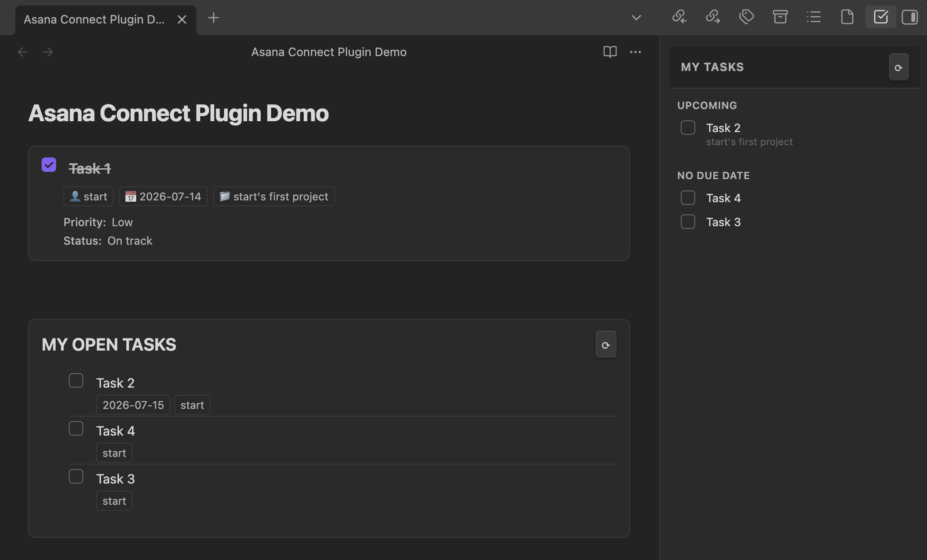Uncheck the completed Task 1 checkbox
The image size is (927, 560).
coord(49,165)
